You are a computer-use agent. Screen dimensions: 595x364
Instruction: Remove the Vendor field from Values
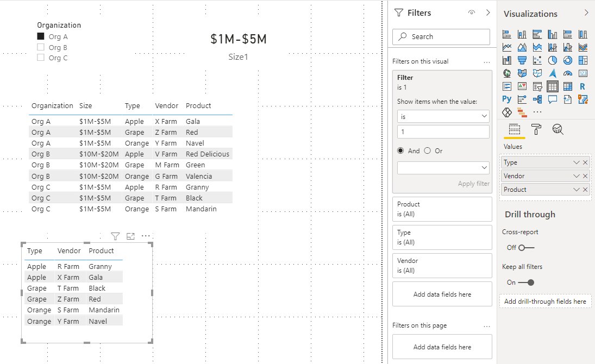tap(585, 176)
